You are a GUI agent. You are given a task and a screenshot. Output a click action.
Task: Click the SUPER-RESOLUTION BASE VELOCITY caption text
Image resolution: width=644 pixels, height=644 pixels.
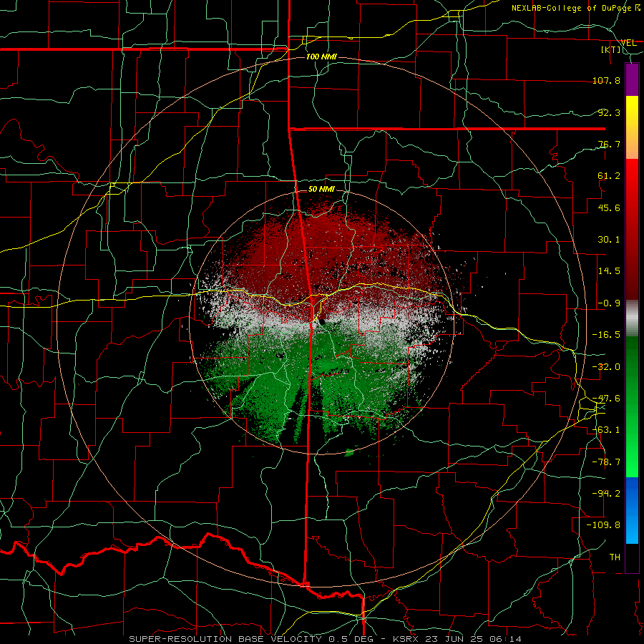pyautogui.click(x=225, y=639)
